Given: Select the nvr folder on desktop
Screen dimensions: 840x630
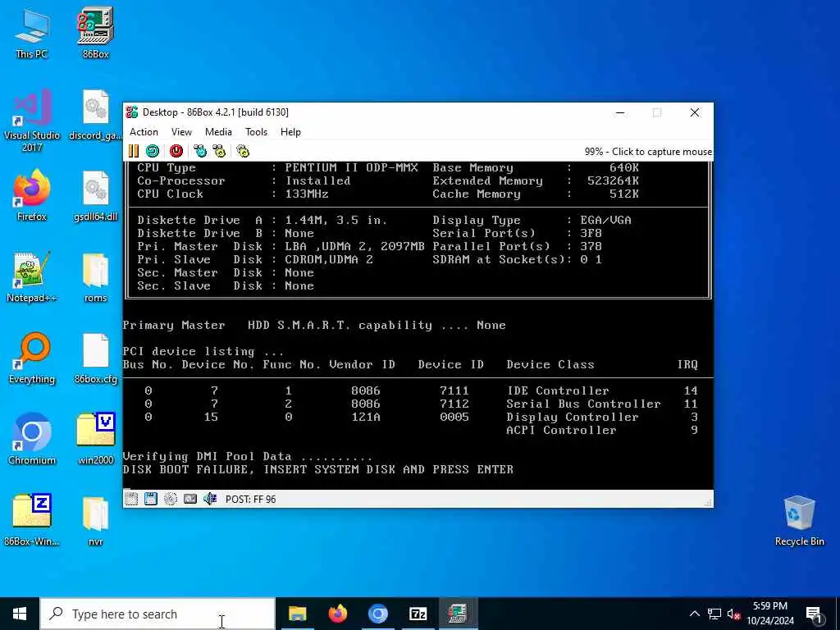Looking at the screenshot, I should coord(96,520).
